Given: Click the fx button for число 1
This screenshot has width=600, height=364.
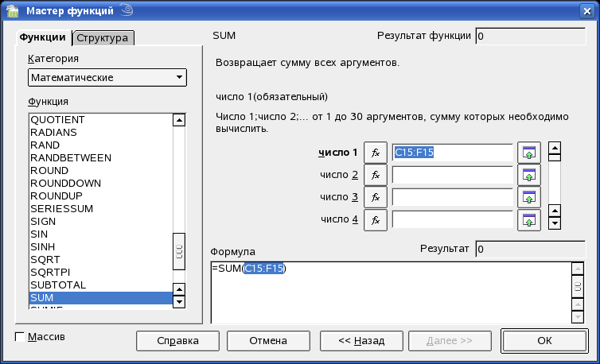Looking at the screenshot, I should [375, 153].
